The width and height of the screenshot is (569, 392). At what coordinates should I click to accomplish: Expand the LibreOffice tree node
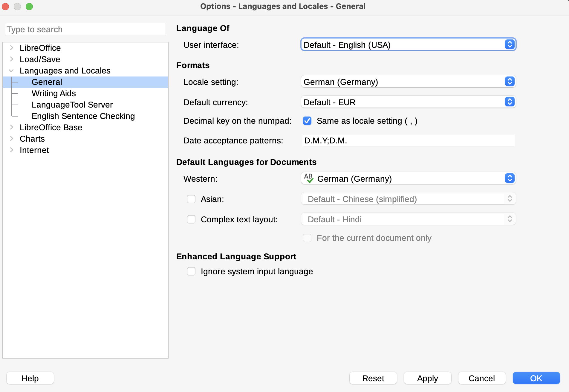(12, 48)
